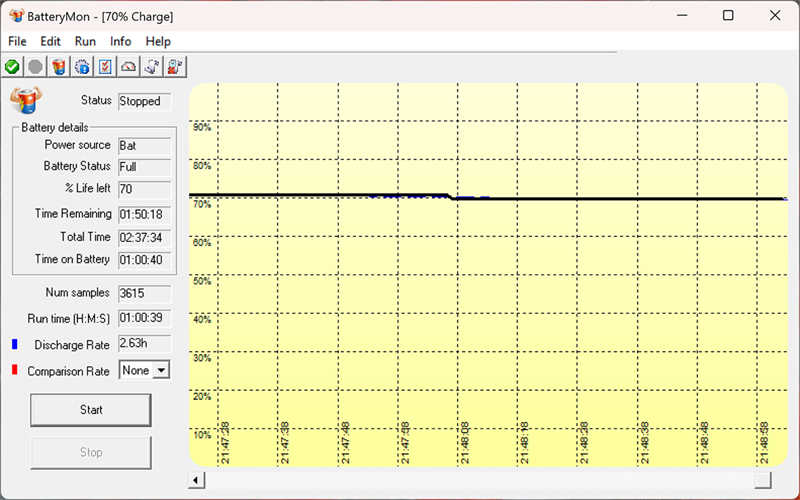
Task: Open the Info menu
Action: point(120,41)
